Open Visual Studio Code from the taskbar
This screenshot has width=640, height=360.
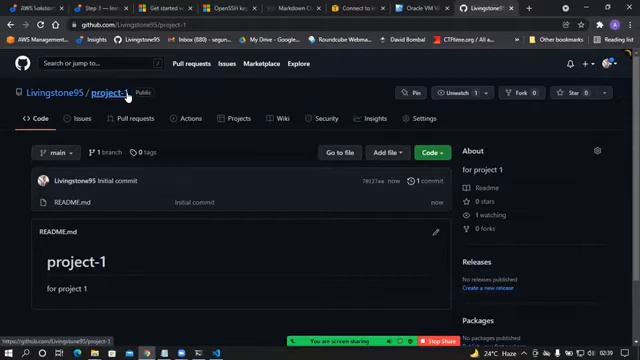tap(216, 353)
